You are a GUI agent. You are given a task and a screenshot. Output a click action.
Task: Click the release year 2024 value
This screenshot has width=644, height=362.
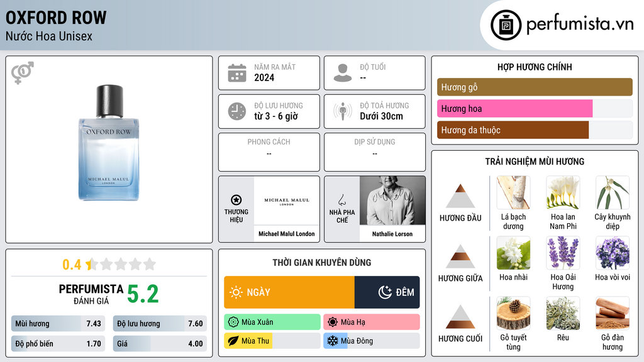coord(264,77)
